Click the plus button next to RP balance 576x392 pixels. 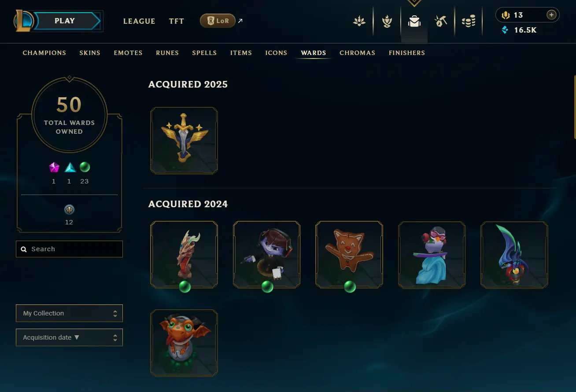[551, 15]
